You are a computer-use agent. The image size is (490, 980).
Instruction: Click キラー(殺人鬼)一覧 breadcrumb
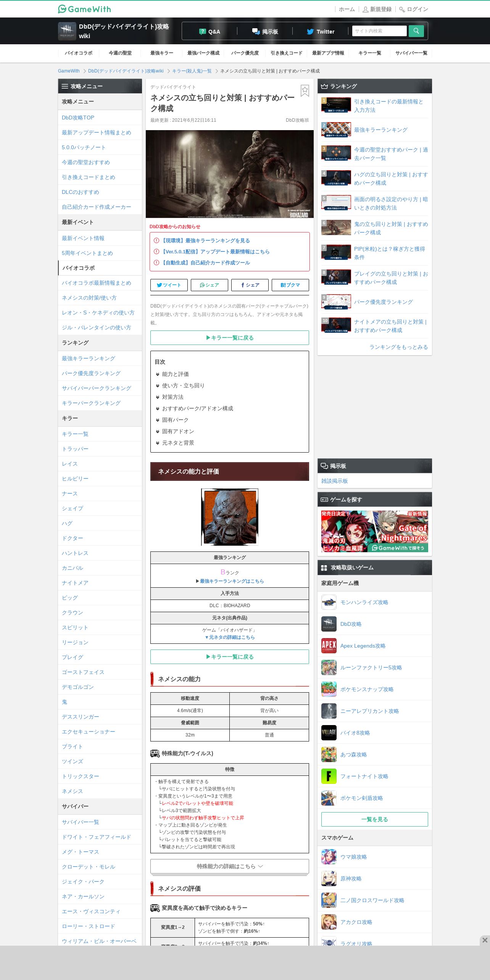point(192,71)
